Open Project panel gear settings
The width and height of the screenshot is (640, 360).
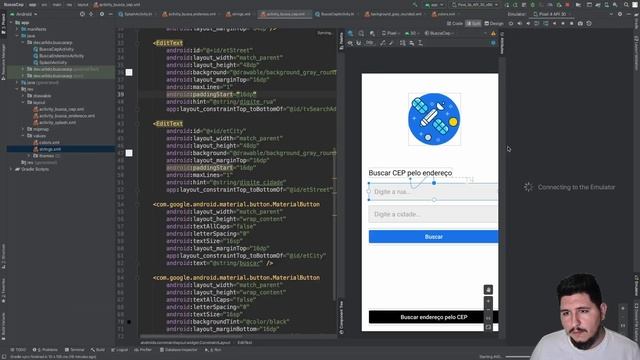102,14
